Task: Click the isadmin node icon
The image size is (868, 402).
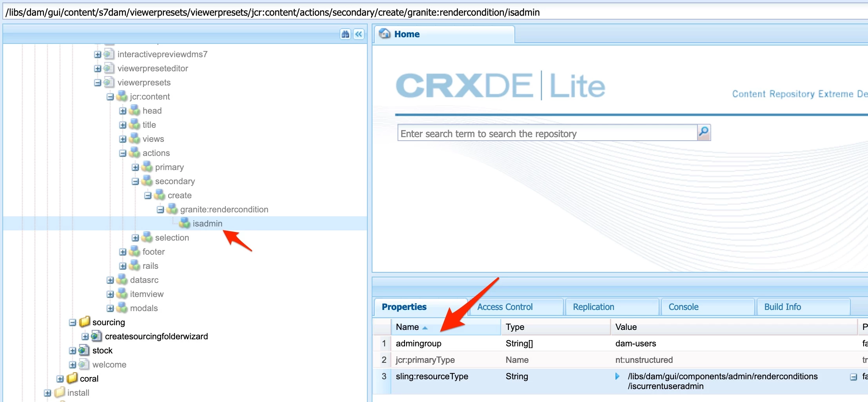Action: 185,223
